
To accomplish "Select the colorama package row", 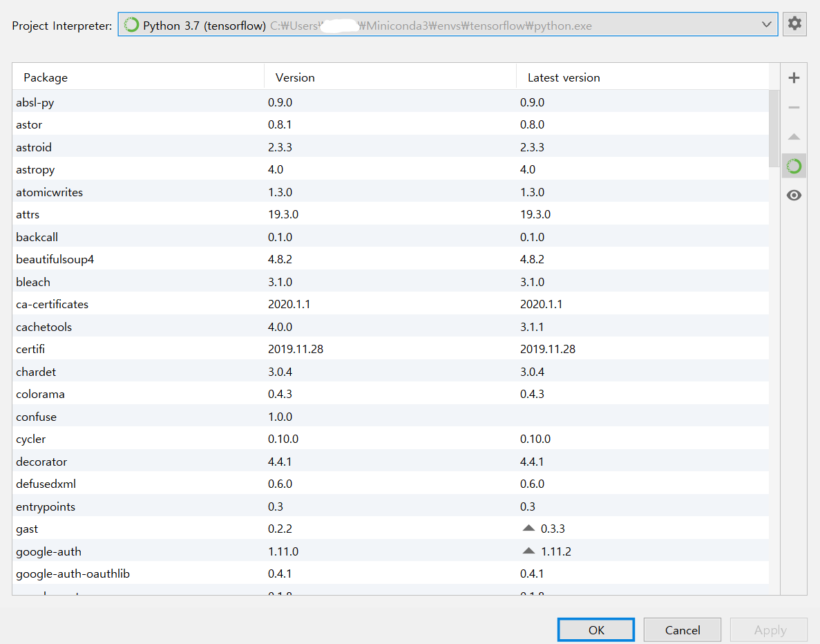I will 390,394.
